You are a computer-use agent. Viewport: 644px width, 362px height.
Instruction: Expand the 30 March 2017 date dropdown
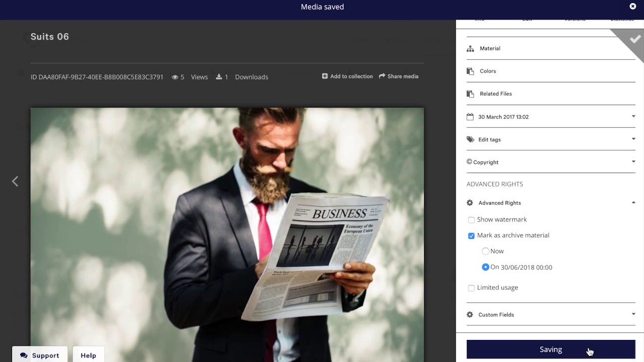click(633, 117)
